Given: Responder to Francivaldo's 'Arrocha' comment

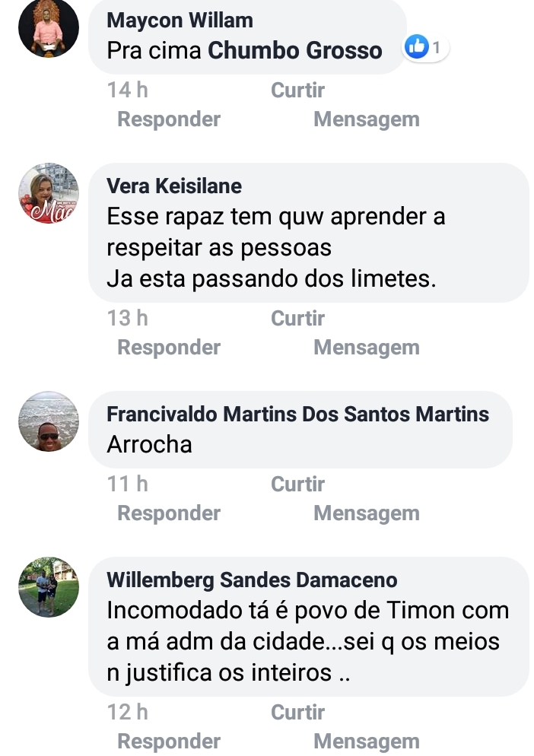Looking at the screenshot, I should 169,513.
